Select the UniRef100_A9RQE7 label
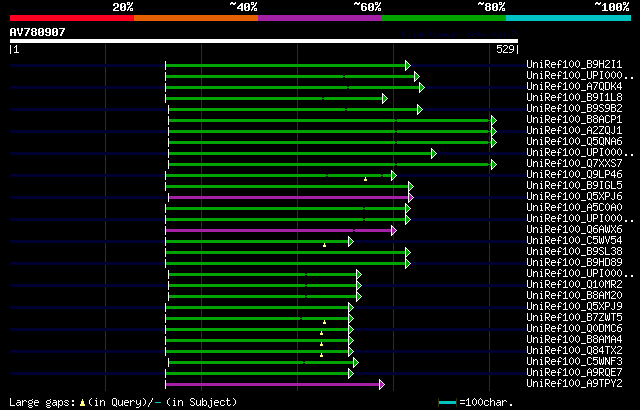 coord(574,373)
